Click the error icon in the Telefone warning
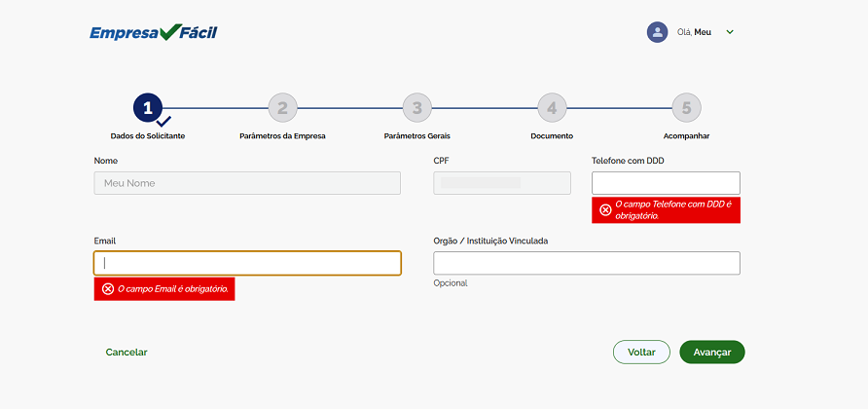Viewport: 868px width, 410px height. click(x=605, y=210)
